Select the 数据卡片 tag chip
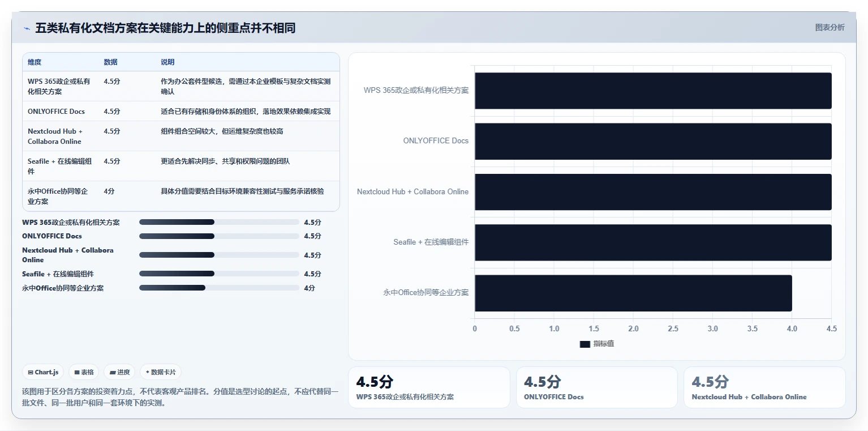868x431 pixels. pos(161,372)
